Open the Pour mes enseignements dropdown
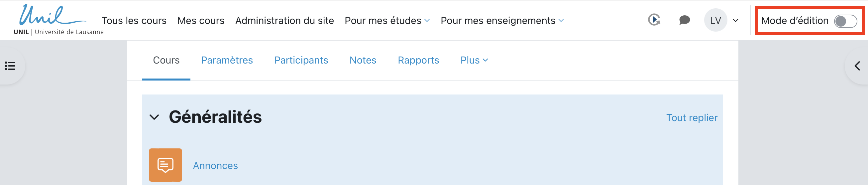Viewport: 868px width, 185px height. coord(502,21)
